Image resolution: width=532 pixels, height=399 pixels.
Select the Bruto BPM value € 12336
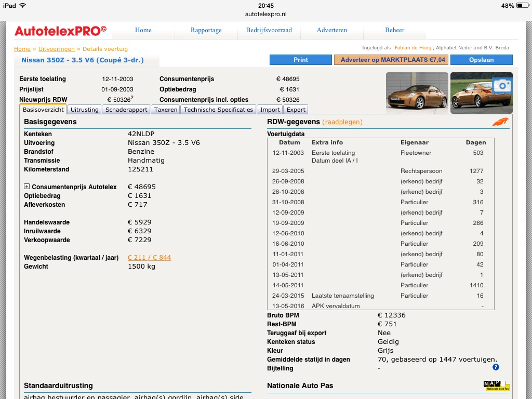click(392, 315)
